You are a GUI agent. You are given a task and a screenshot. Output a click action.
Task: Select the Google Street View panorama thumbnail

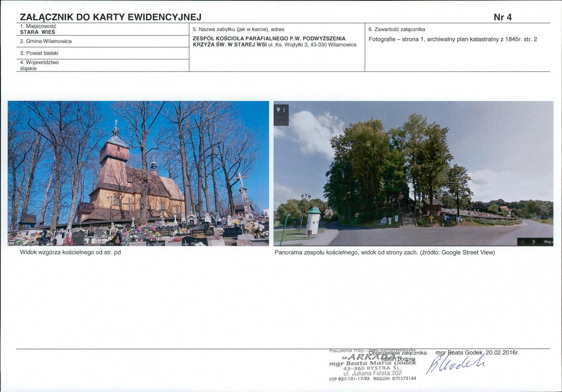pos(412,173)
